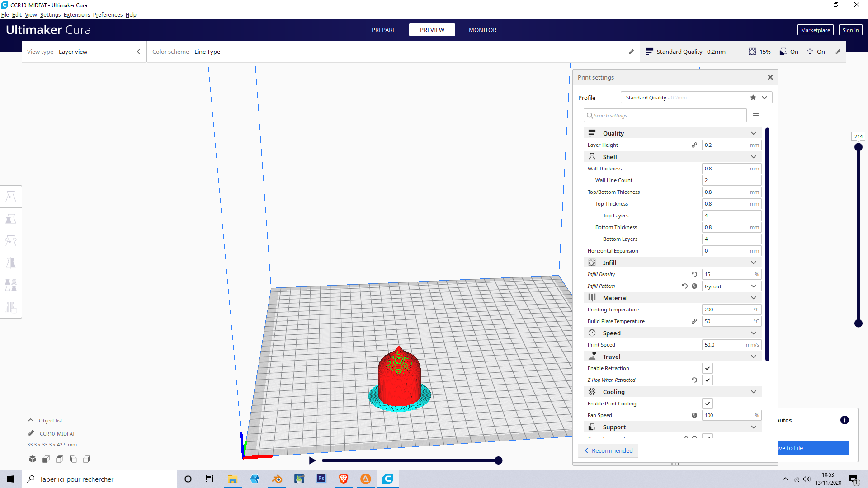This screenshot has width=868, height=488.
Task: Play the layer simulation
Action: pyautogui.click(x=312, y=460)
